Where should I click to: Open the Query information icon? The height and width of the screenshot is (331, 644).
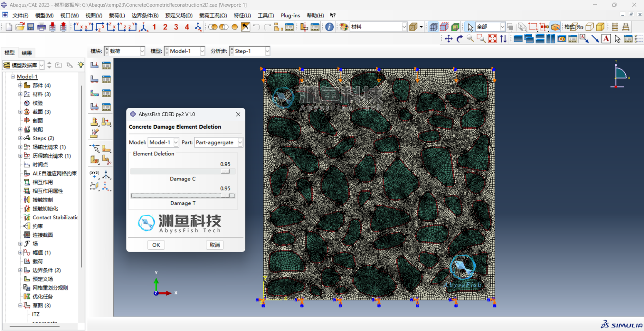click(x=329, y=27)
